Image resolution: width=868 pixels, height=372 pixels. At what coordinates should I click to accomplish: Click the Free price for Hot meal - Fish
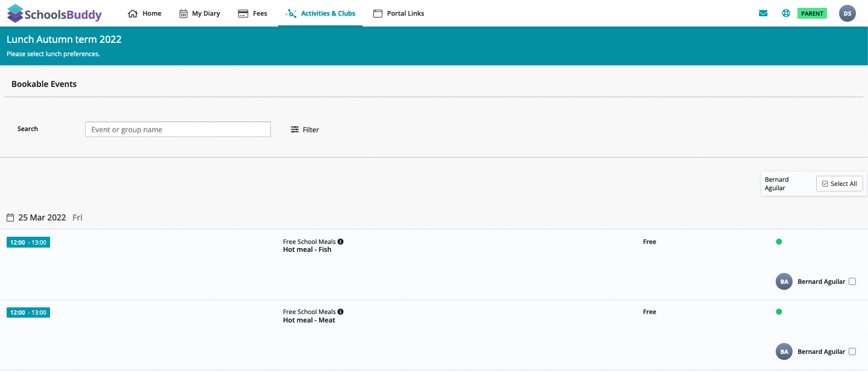650,242
